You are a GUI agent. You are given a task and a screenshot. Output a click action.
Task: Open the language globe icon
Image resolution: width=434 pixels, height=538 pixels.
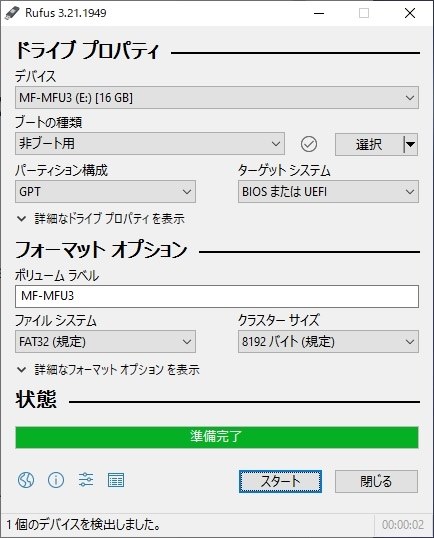pyautogui.click(x=26, y=480)
